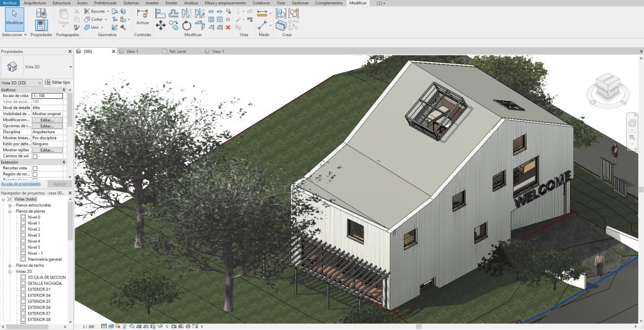Select the Modificar tool in the ribbon

pos(14,18)
